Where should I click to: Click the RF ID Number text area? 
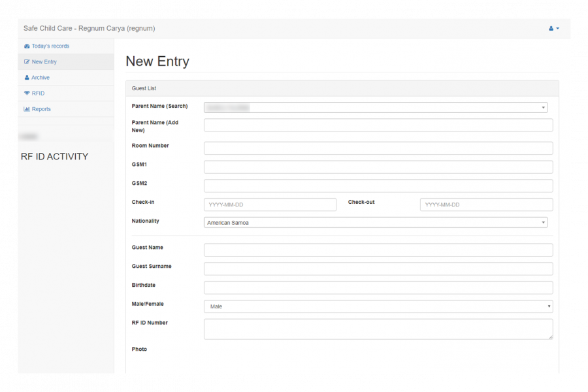pos(378,329)
